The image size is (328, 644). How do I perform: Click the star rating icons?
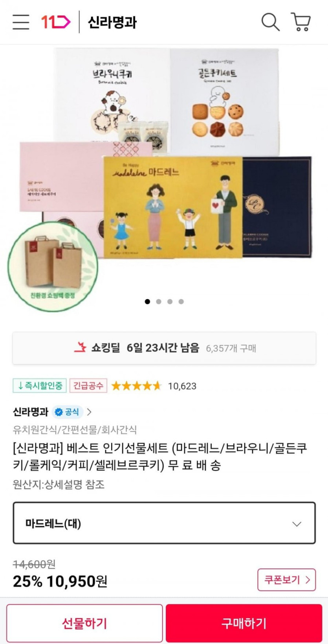click(136, 386)
